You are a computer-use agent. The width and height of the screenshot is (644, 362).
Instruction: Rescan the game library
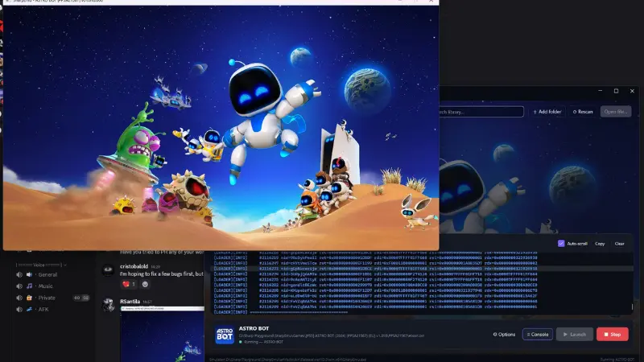tap(582, 112)
